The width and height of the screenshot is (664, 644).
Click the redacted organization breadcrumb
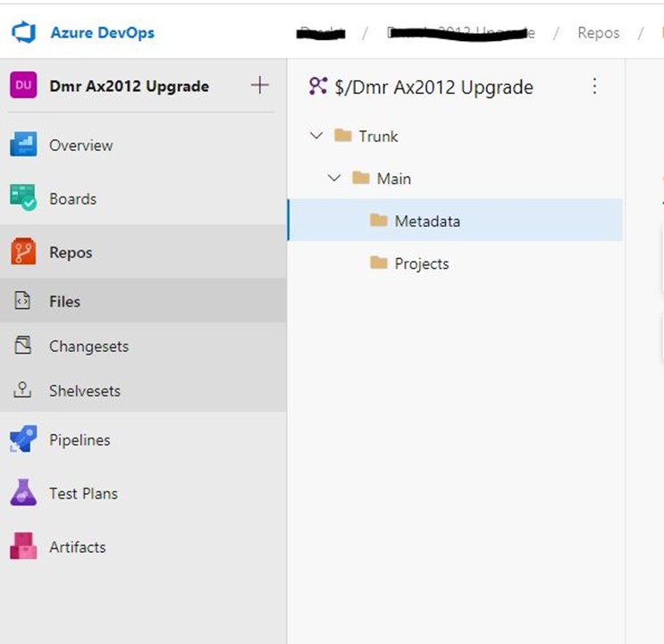pos(321,33)
